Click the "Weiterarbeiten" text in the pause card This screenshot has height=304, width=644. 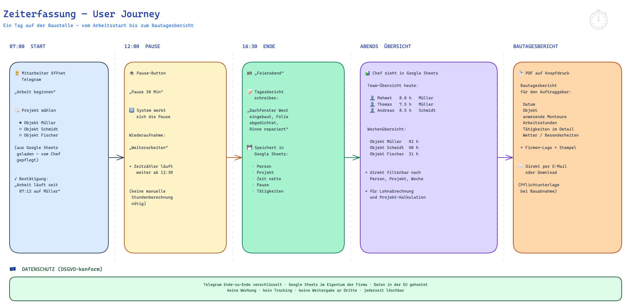[148, 148]
